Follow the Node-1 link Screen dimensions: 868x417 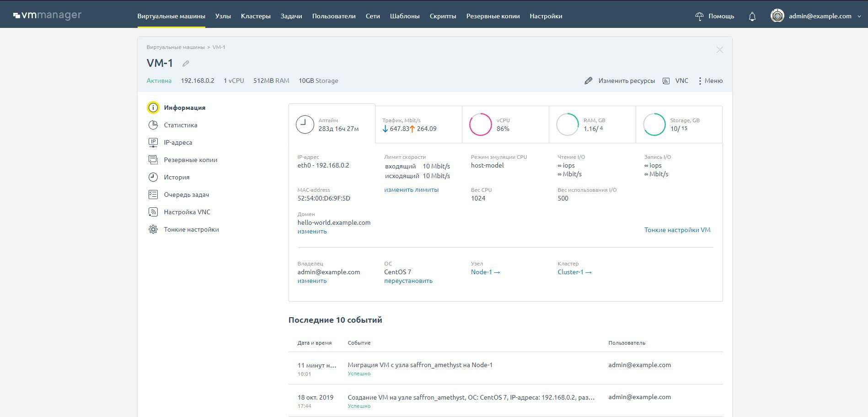click(485, 272)
